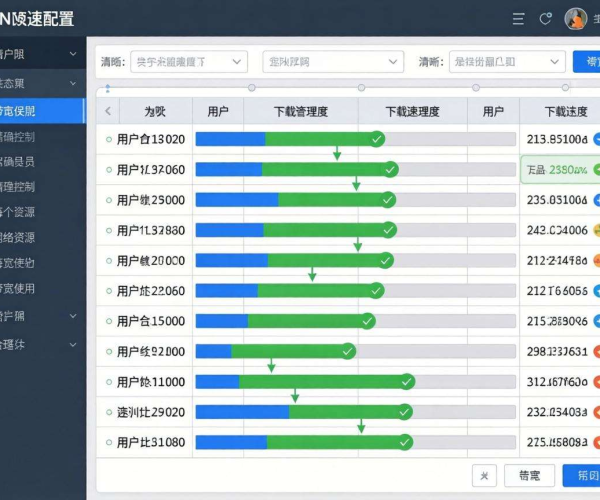Sort by the 下载速理度 column header
Image resolution: width=600 pixels, height=500 pixels.
[x=412, y=111]
